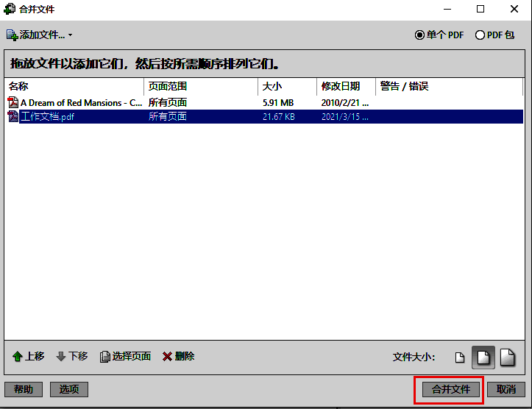Select the default file size icon
Screen dimensions: 532x409
pyautogui.click(x=483, y=357)
